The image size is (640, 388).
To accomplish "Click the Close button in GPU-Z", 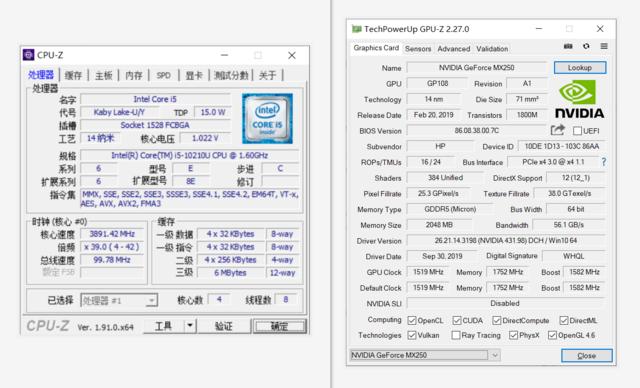I will tap(587, 355).
